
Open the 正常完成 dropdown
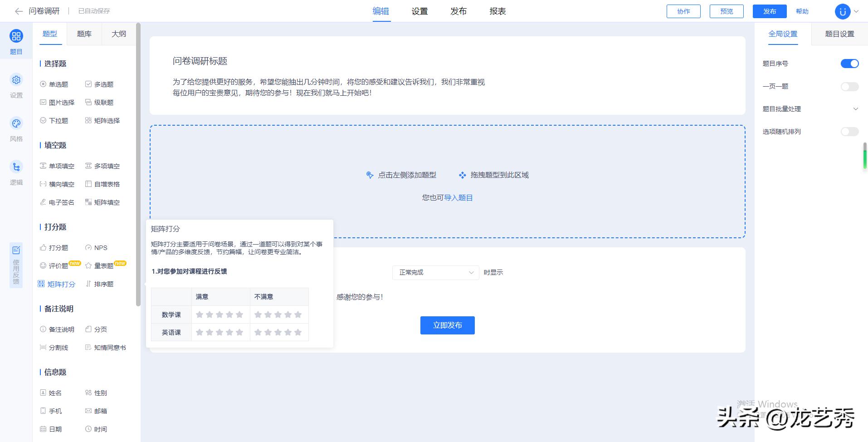[434, 272]
